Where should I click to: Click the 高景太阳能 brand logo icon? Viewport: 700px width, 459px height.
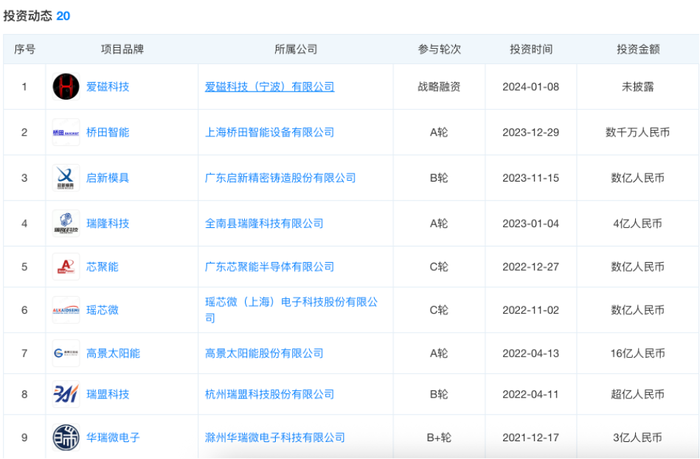pos(66,353)
